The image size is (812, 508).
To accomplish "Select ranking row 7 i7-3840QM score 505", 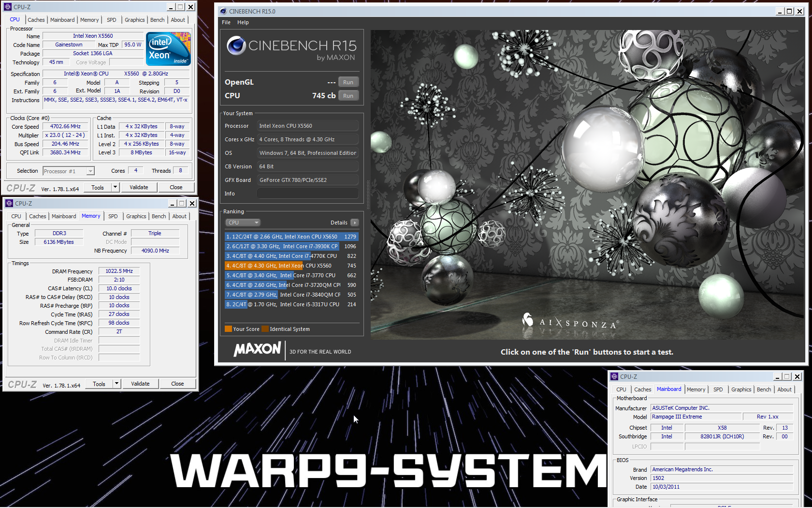I will click(x=291, y=295).
